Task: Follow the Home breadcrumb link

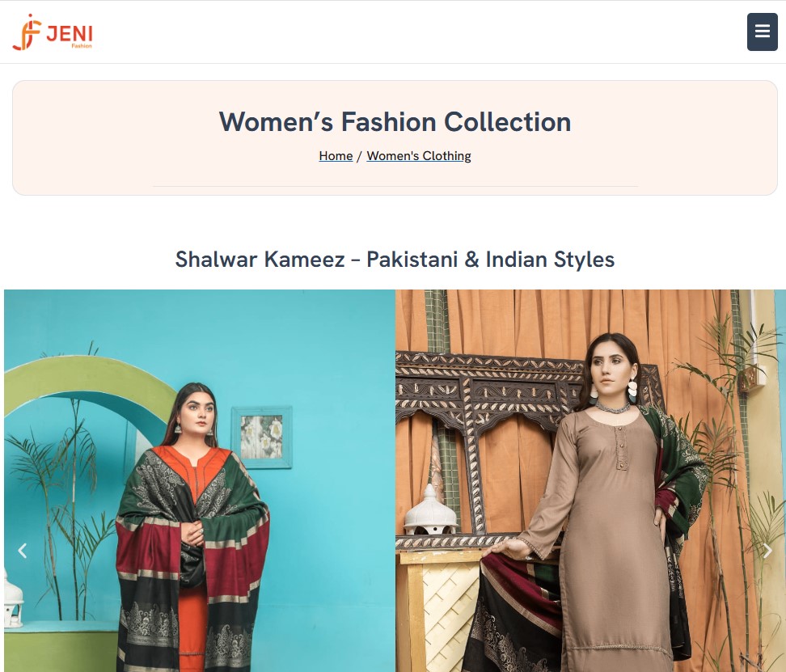Action: [x=336, y=156]
